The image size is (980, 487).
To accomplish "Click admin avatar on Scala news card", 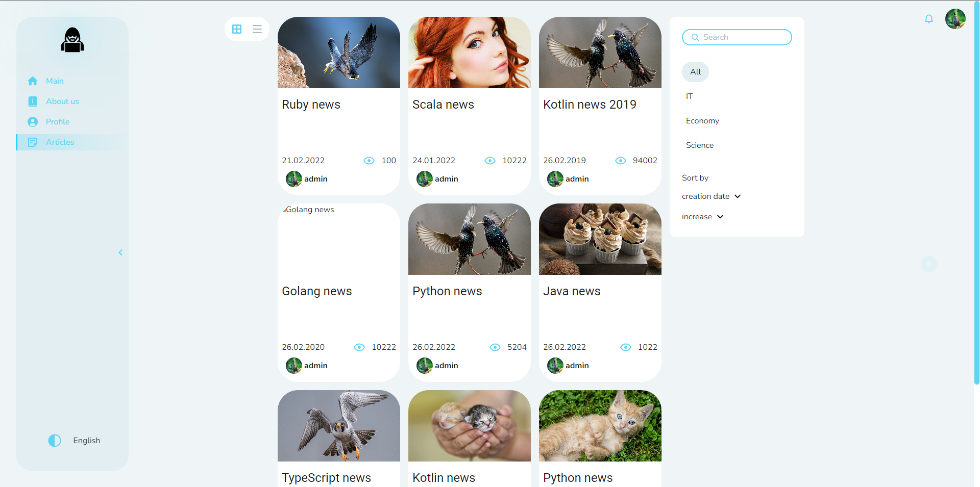I will coord(425,179).
